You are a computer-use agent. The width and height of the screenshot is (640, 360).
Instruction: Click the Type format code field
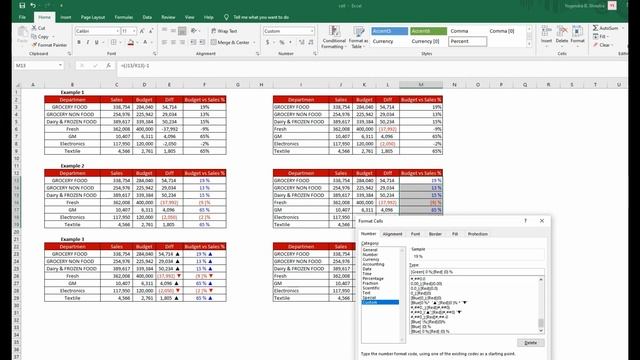click(477, 271)
